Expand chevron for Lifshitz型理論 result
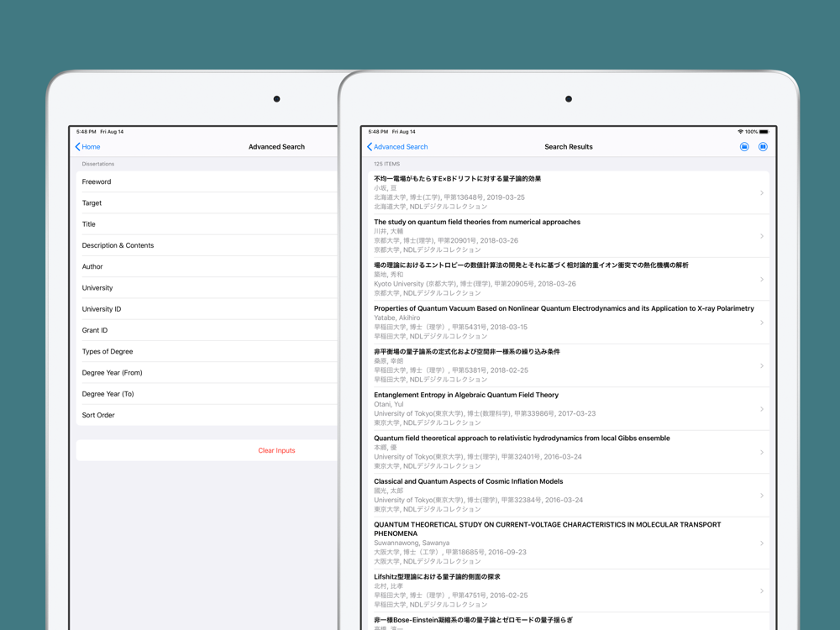 coord(762,591)
